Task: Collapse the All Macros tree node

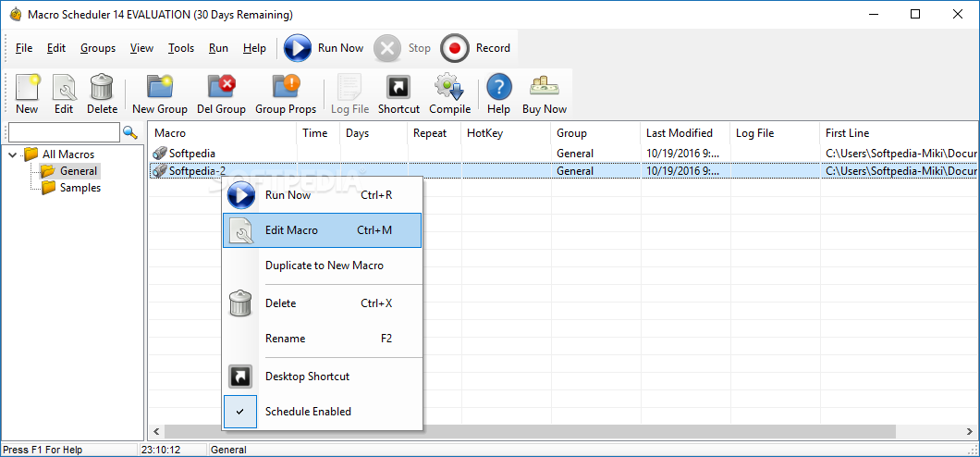Action: click(13, 154)
